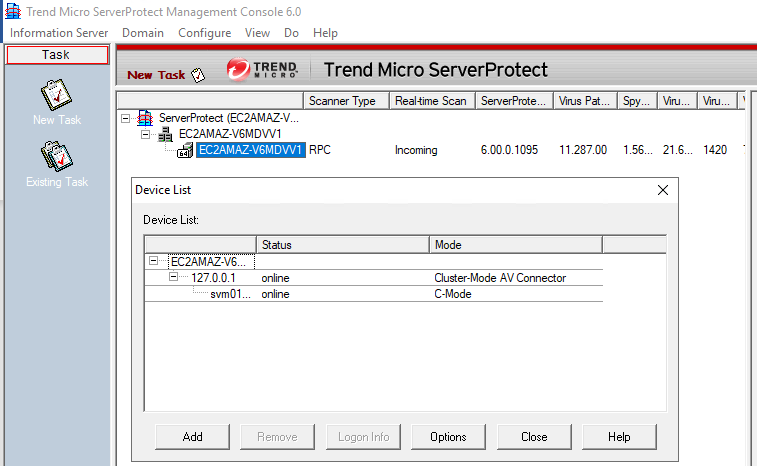Click the Incoming real-time scan cell
Screen dimensions: 757x466
[416, 150]
